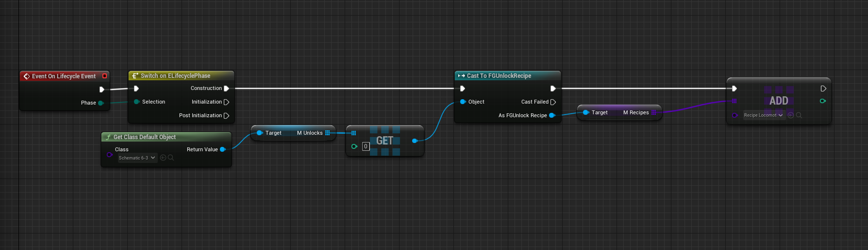Click use-selected arrow icon next to Recipe Locomot

791,115
